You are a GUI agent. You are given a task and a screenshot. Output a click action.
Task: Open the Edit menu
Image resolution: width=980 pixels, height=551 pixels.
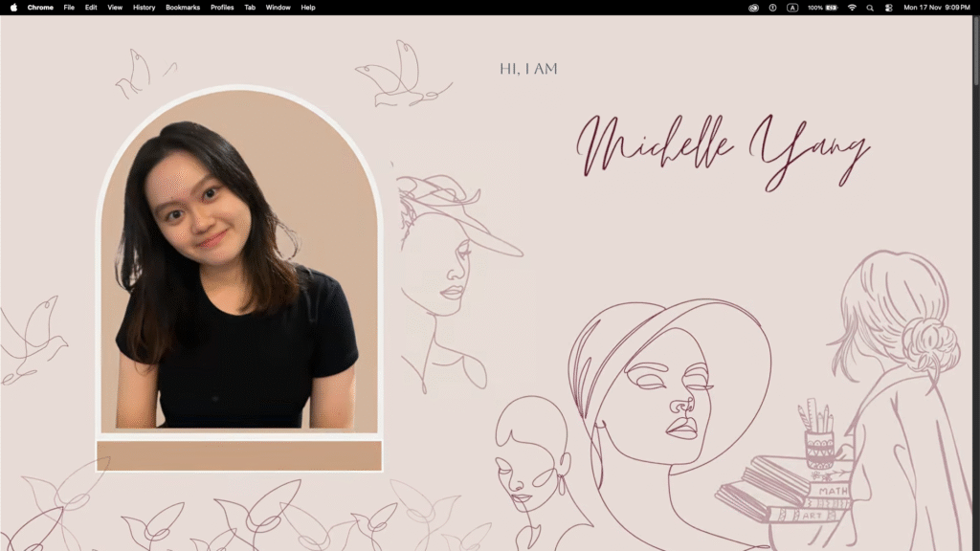point(91,7)
